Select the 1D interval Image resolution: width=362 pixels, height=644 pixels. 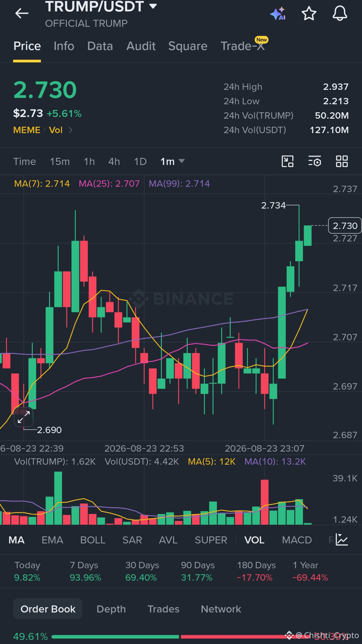(x=140, y=161)
